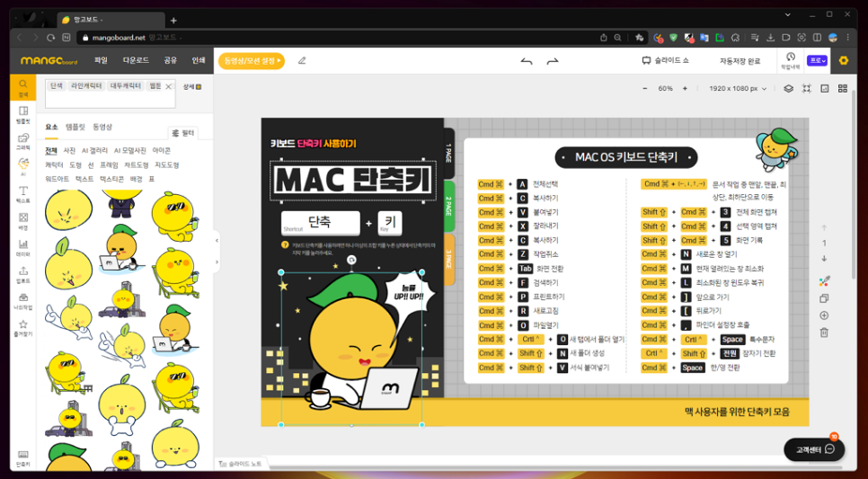868x479 pixels.
Task: Open 단축키 keyboard shortcuts at sidebar bottom
Action: click(x=22, y=458)
